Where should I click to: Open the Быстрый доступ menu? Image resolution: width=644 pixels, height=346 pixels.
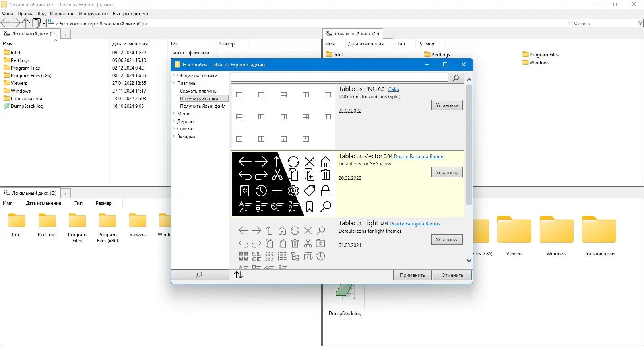(x=130, y=14)
